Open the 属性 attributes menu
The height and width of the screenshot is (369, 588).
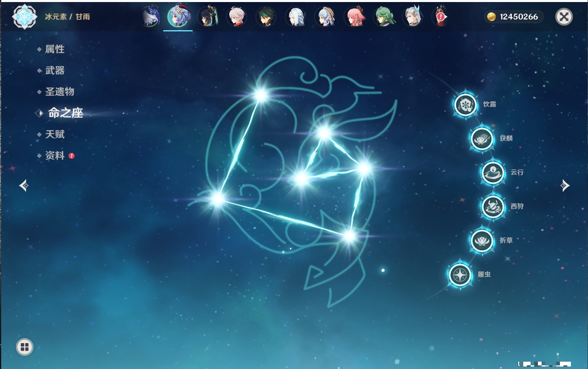click(x=55, y=49)
